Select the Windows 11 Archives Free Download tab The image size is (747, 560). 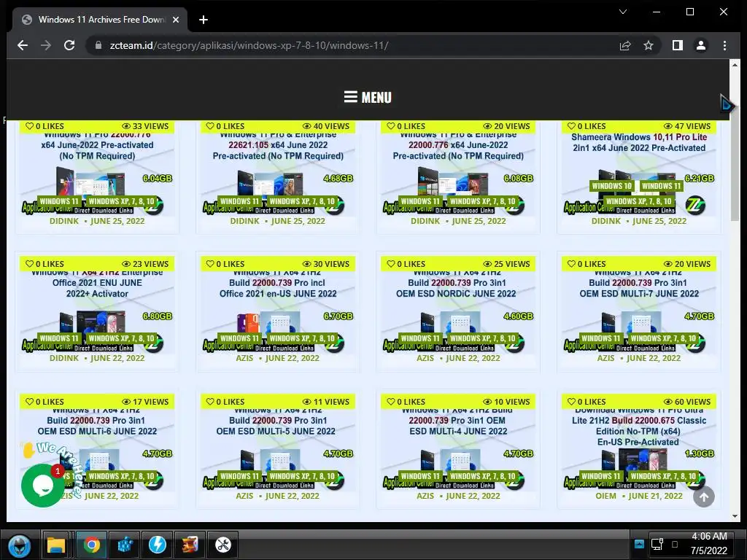[99, 20]
